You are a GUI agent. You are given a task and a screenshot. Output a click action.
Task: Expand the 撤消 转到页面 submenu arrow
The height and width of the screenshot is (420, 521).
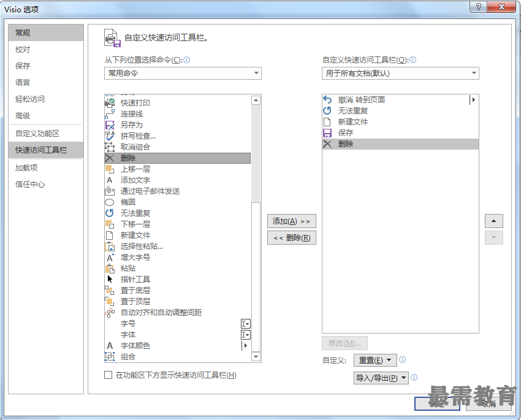pyautogui.click(x=473, y=100)
